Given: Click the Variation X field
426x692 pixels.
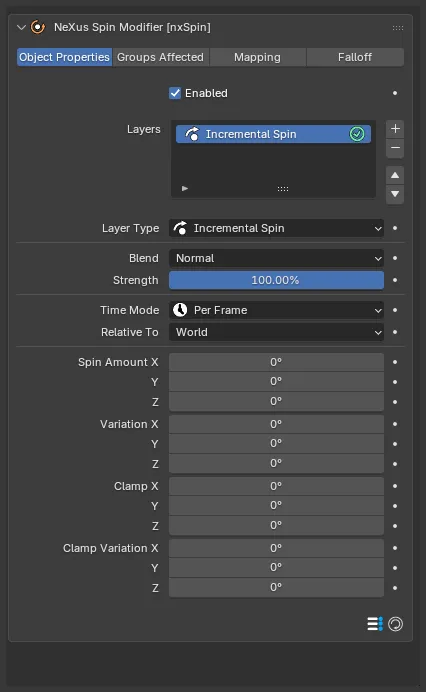Looking at the screenshot, I should pyautogui.click(x=276, y=424).
